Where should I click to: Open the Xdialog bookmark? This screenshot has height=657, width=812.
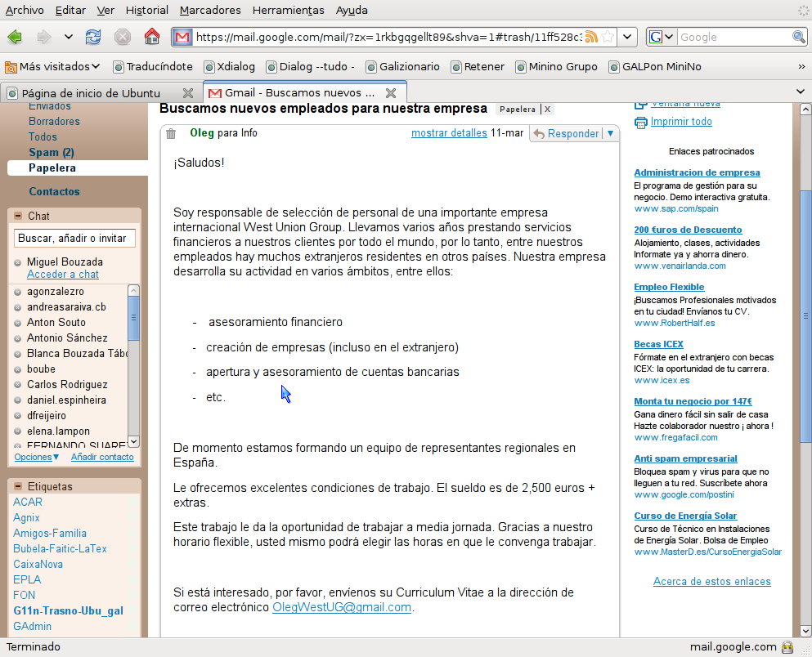point(230,67)
